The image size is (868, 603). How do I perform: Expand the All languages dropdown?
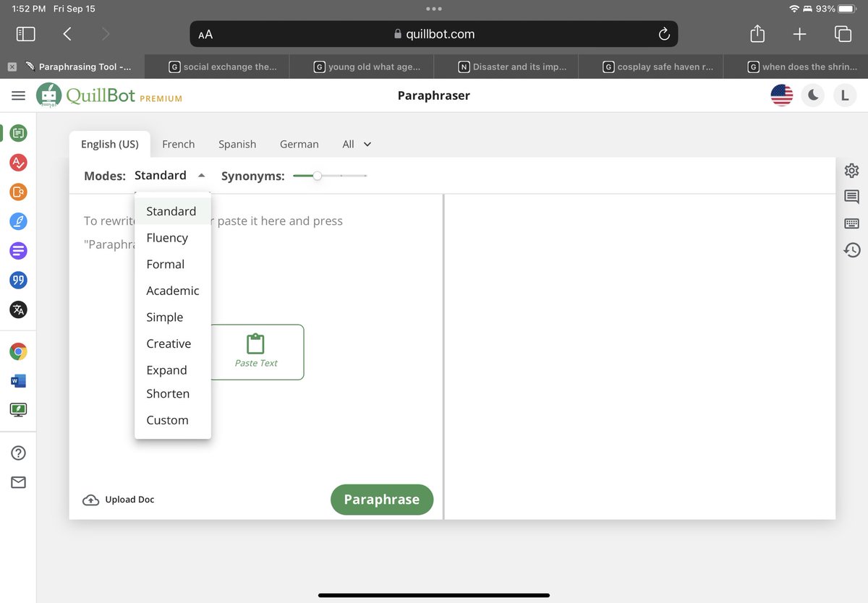pos(357,145)
